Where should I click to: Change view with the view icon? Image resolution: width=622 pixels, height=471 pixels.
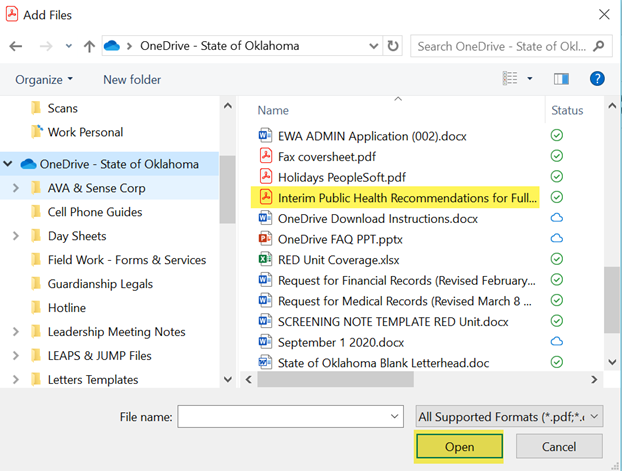(510, 78)
